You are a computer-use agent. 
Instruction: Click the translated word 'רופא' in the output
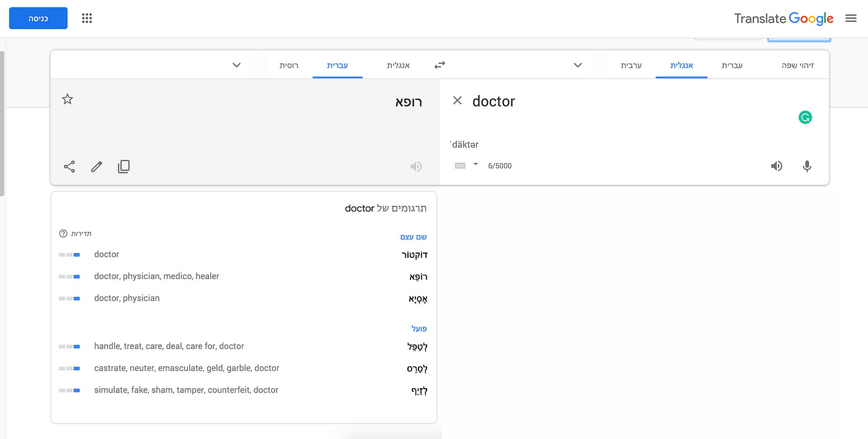tap(409, 102)
